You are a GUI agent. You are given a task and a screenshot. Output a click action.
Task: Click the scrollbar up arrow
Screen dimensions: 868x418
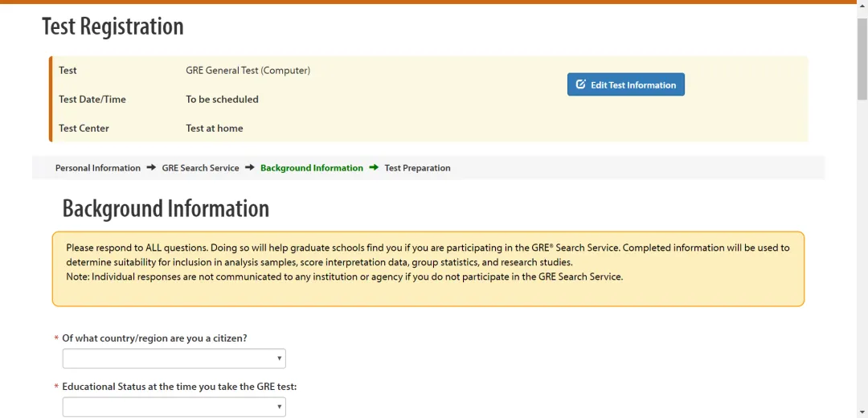[862, 6]
